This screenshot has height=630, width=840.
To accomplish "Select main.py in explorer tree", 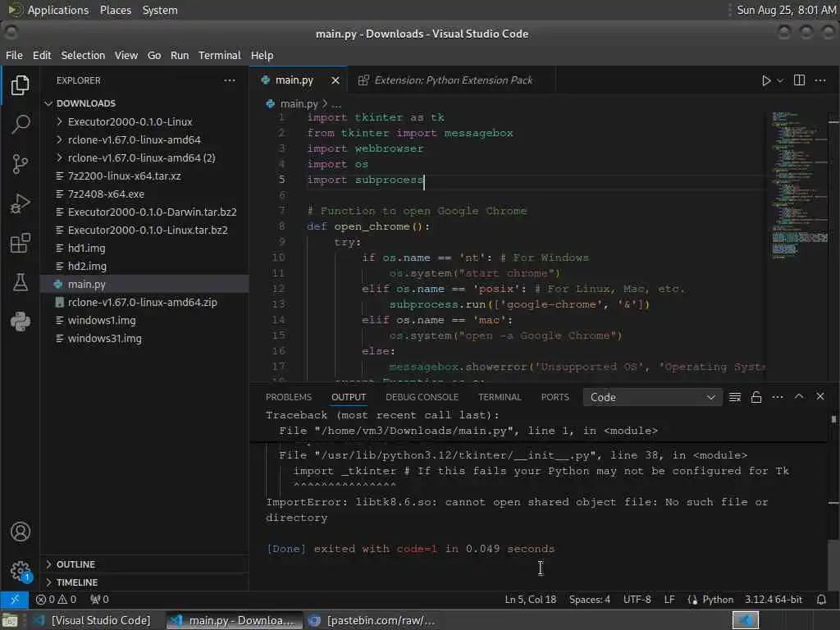I will click(x=144, y=285).
